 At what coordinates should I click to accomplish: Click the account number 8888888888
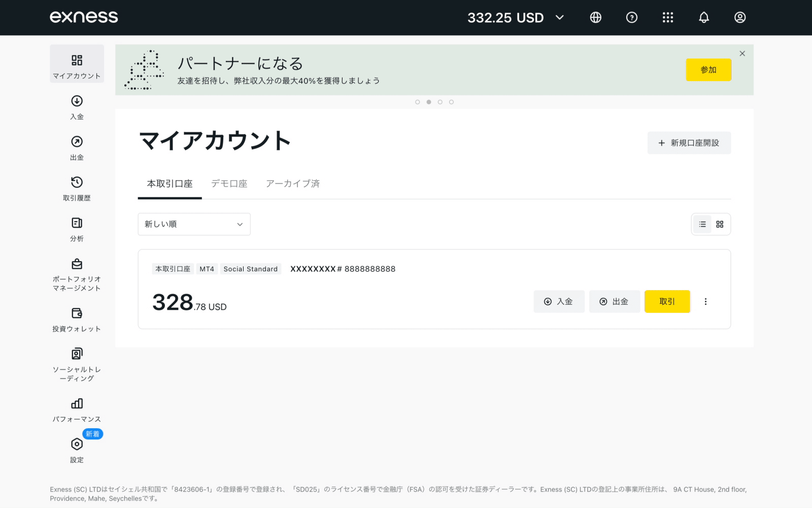point(370,269)
